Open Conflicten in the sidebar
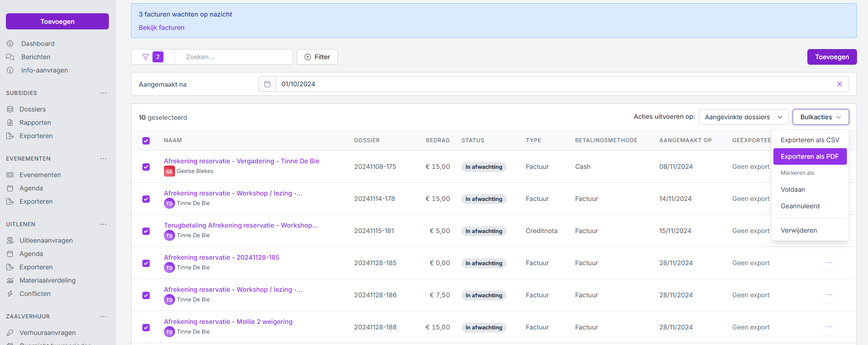Screen dimensions: 868x345 pyautogui.click(x=35, y=294)
